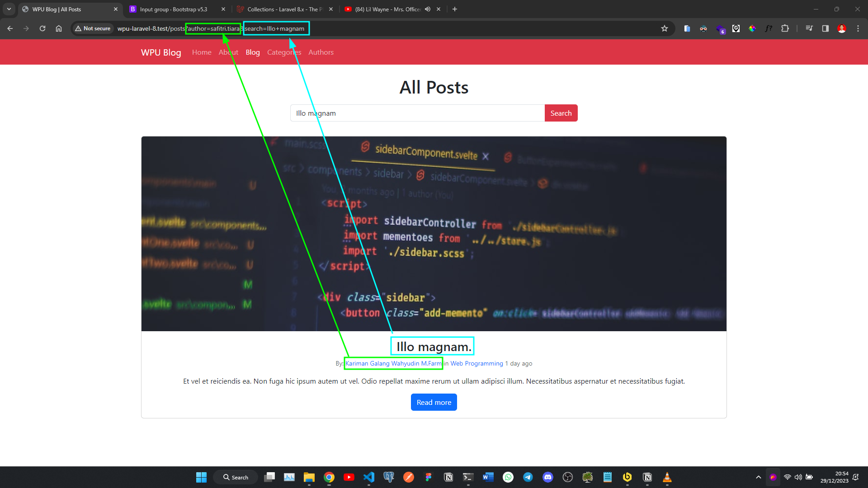The height and width of the screenshot is (488, 868).
Task: Click the search input field
Action: (x=417, y=113)
